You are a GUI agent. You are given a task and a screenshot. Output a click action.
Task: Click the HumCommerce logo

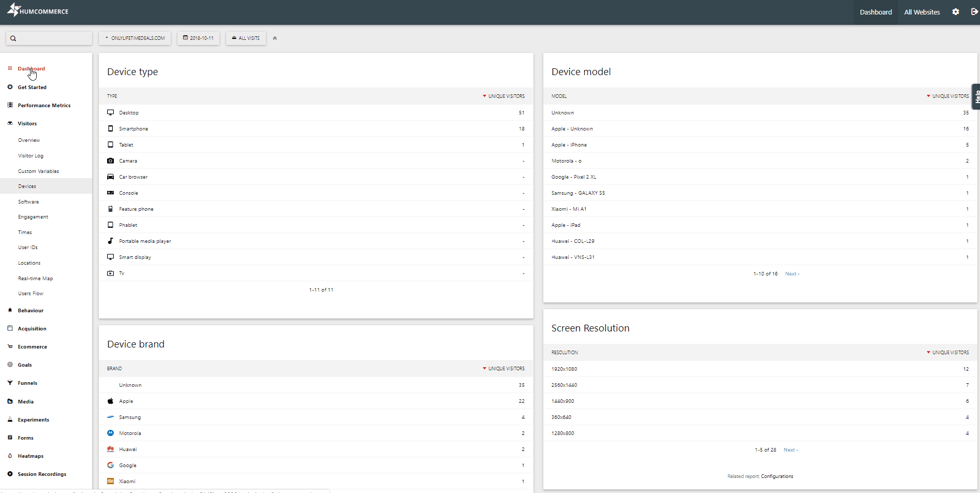pos(38,11)
